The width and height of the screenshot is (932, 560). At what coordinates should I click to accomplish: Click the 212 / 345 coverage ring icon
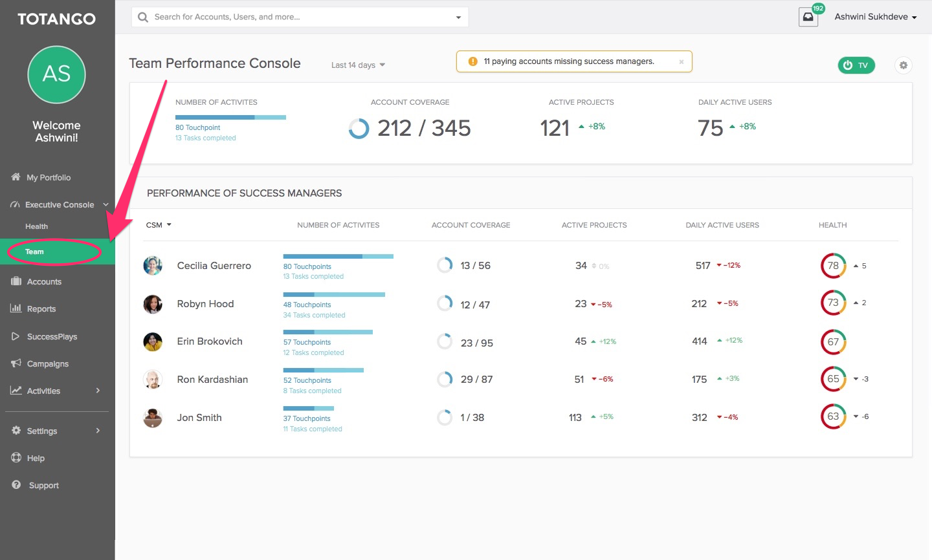[359, 129]
